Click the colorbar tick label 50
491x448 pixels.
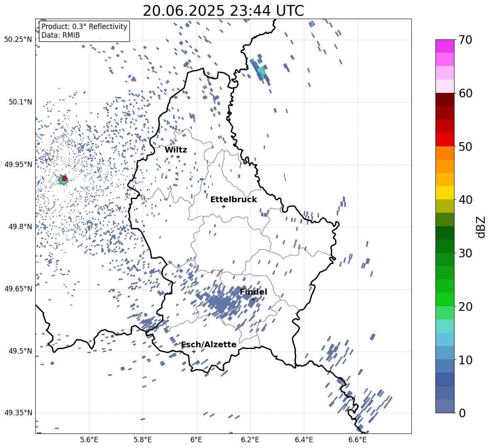(465, 147)
